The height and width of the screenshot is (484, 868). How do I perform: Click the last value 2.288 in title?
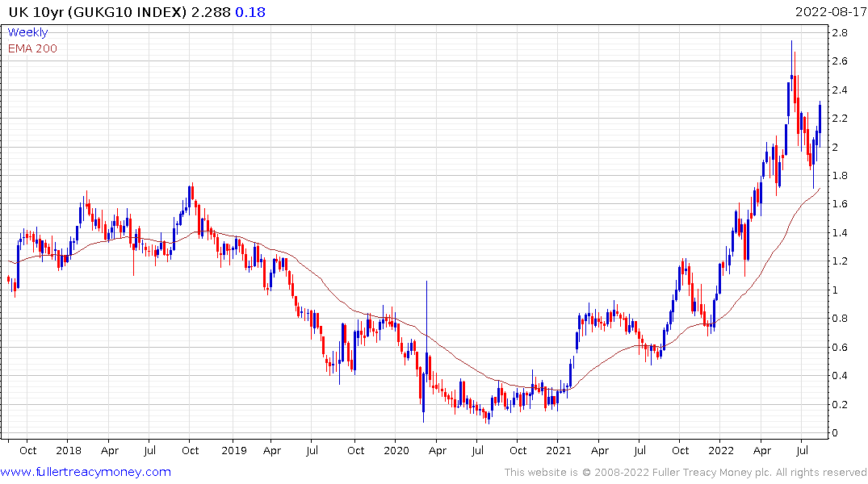(x=211, y=12)
